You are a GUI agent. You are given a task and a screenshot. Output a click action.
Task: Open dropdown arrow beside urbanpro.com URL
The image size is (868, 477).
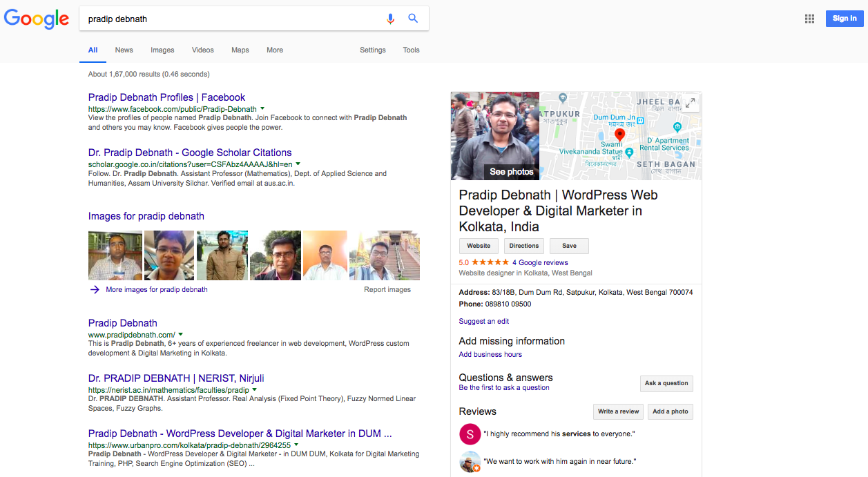pos(296,445)
